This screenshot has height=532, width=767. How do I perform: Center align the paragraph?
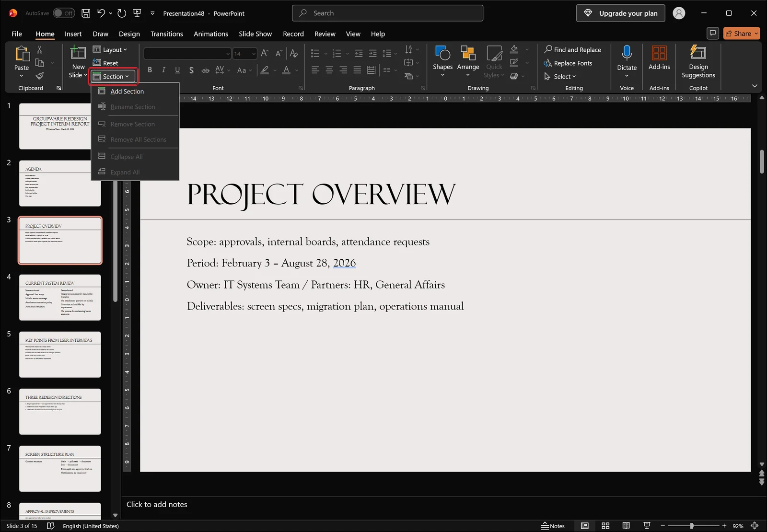click(x=329, y=70)
